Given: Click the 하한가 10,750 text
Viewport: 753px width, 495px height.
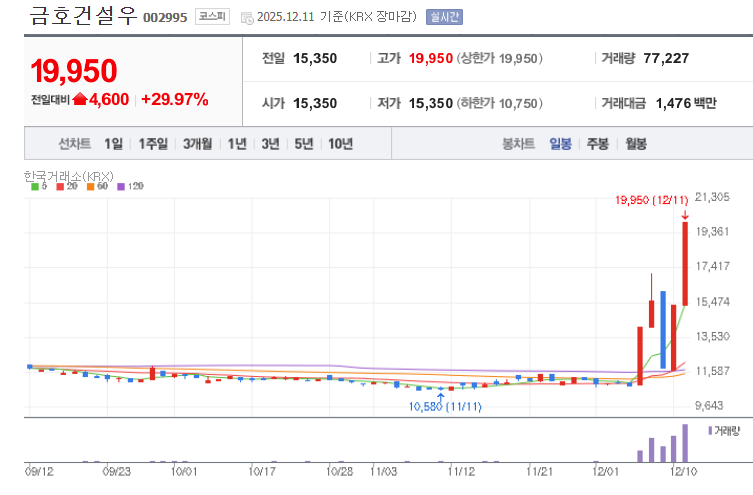Looking at the screenshot, I should point(499,103).
